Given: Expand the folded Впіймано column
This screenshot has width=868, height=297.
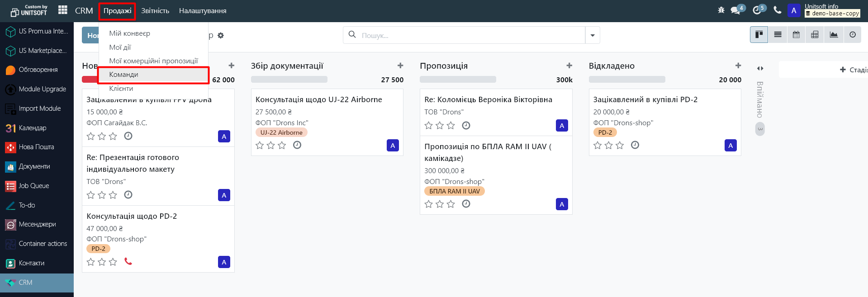Looking at the screenshot, I should pyautogui.click(x=760, y=68).
